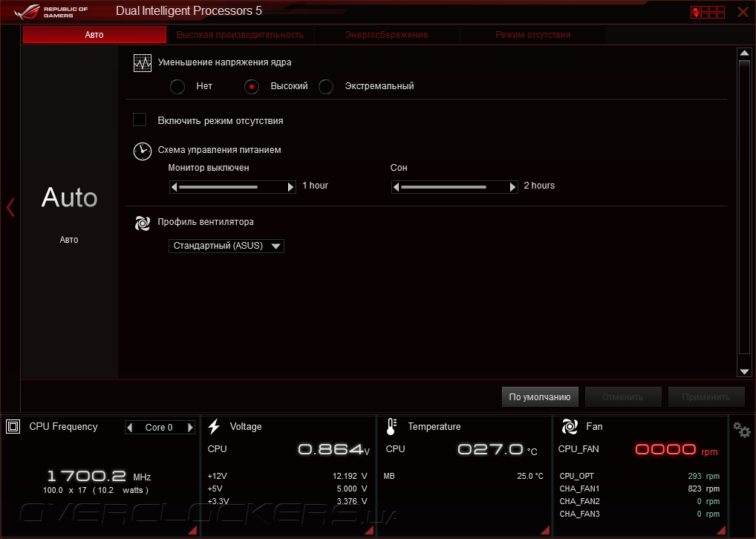Click the CPU_FAN 0000 rpm readout
756x539 pixels.
(677, 450)
